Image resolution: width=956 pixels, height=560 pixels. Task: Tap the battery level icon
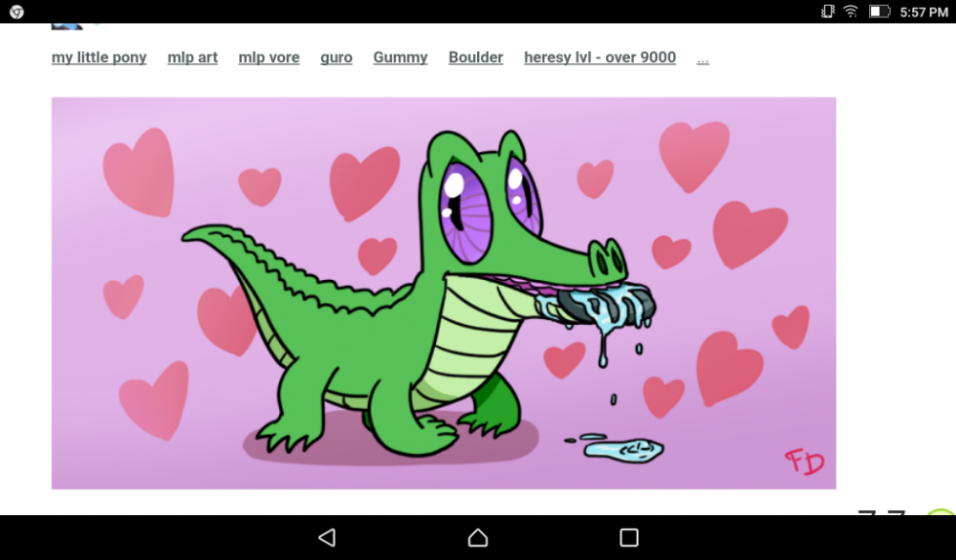[x=879, y=11]
